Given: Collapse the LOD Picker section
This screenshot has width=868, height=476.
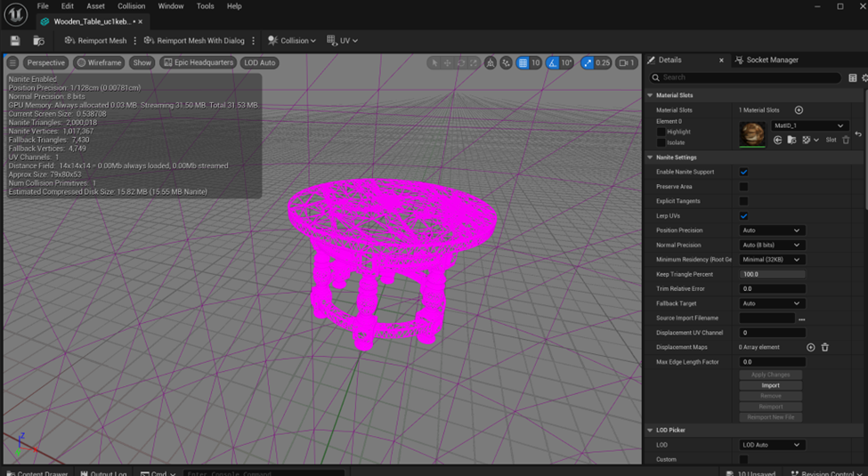Looking at the screenshot, I should tap(650, 430).
